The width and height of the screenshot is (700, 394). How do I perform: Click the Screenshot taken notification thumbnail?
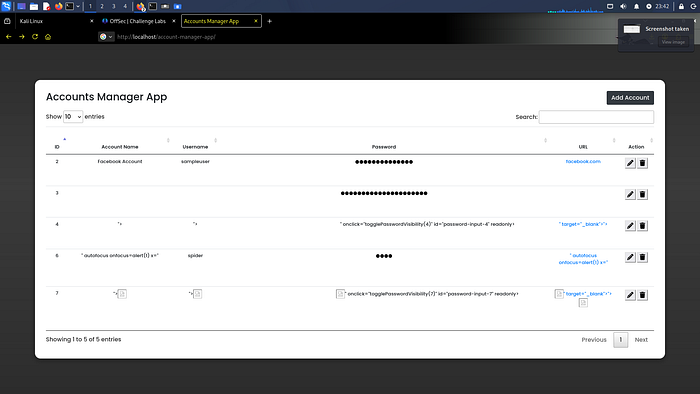pos(632,29)
